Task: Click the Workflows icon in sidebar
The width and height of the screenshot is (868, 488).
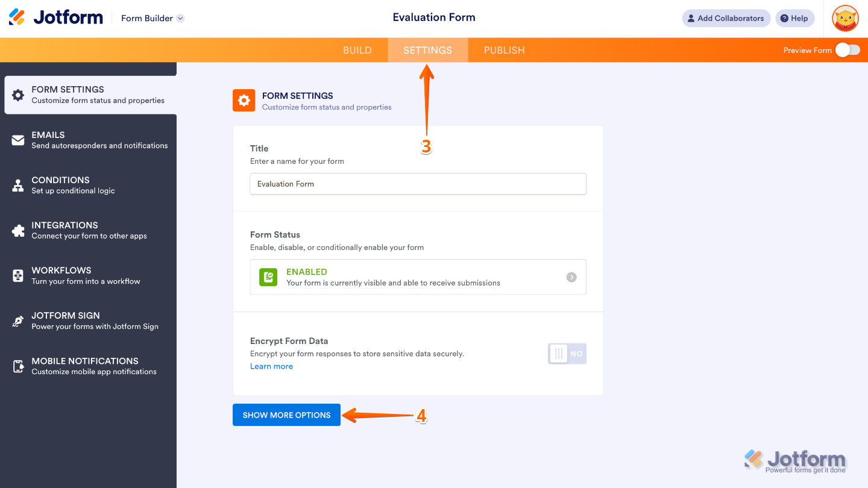Action: pos(18,276)
